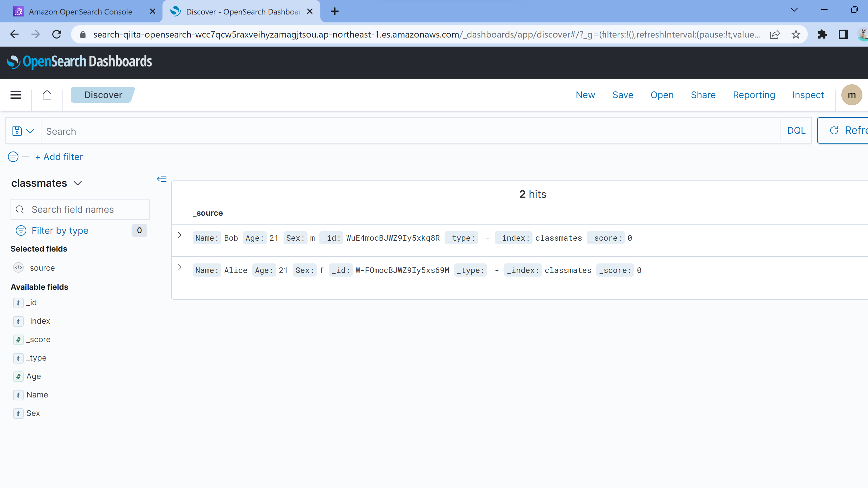868x488 pixels.
Task: Open the OpenSearch Dashboards navigation menu
Action: 15,95
